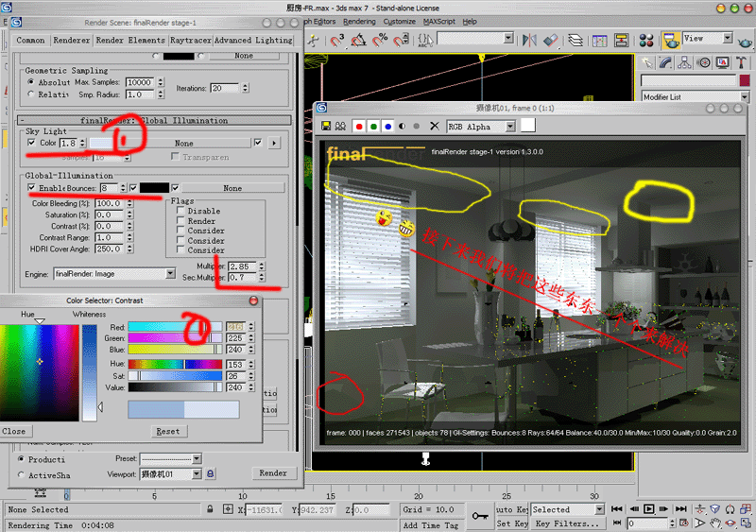Toggle the Percent Snap tool
The height and width of the screenshot is (532, 756).
tap(381, 40)
